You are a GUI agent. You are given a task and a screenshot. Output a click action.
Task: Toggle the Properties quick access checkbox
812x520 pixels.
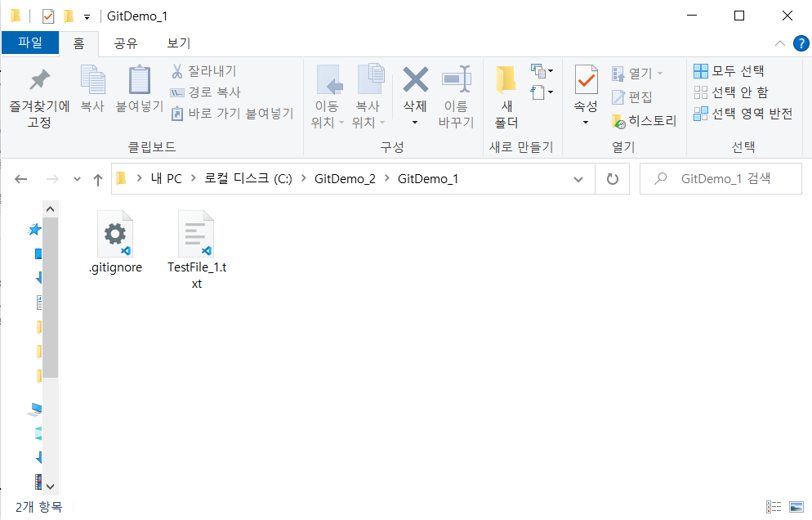tap(48, 16)
